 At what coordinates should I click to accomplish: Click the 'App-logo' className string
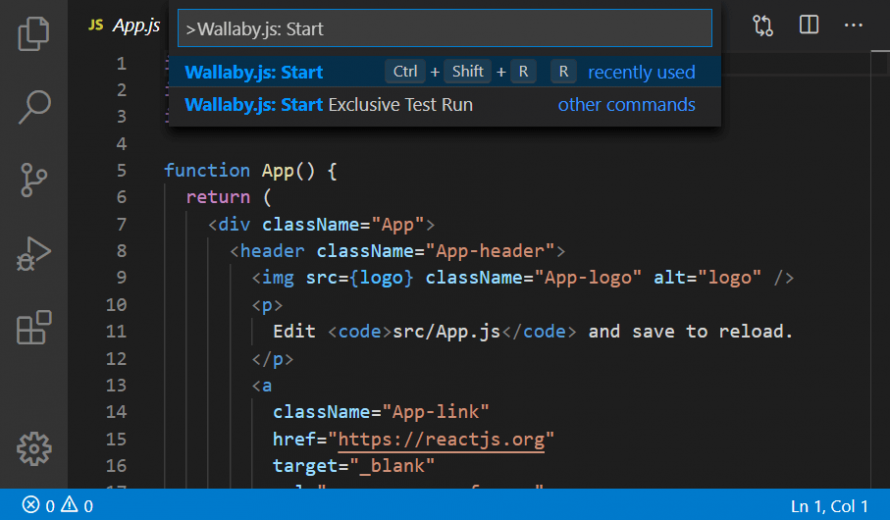(588, 278)
